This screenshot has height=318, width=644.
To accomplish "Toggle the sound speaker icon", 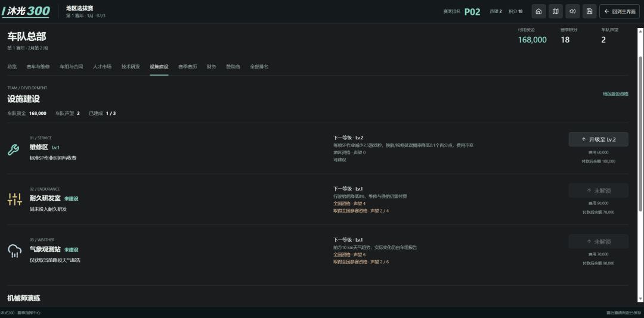I will [572, 11].
